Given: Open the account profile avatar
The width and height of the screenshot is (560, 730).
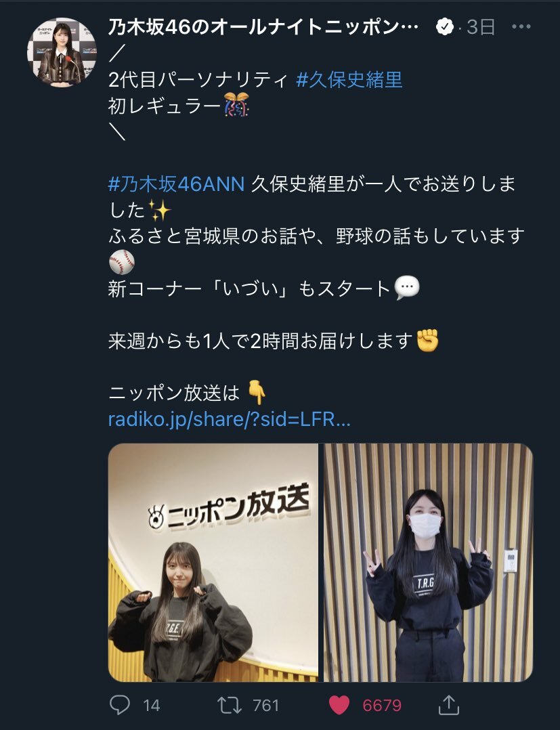Looking at the screenshot, I should (62, 52).
